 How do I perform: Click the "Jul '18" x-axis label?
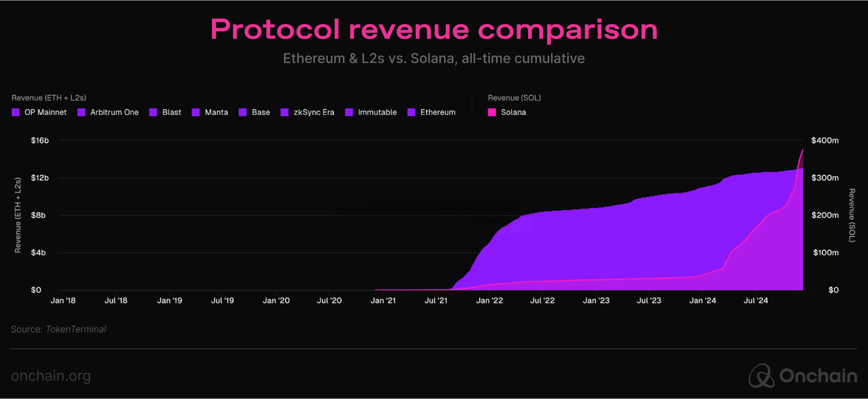[x=116, y=300]
